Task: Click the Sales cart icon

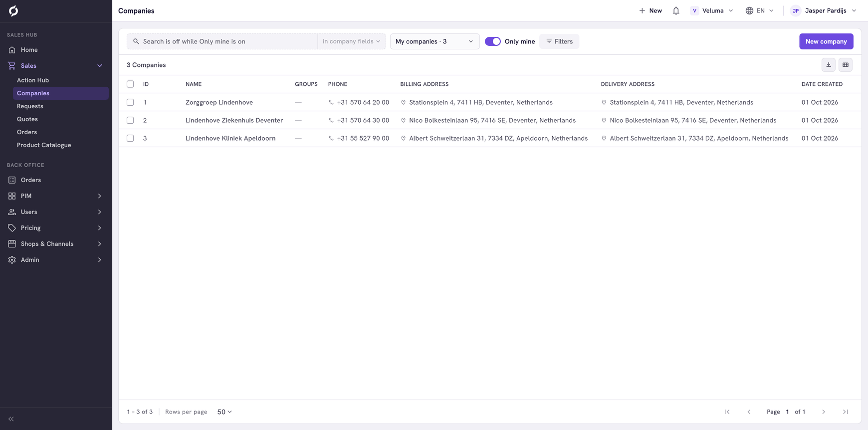Action: pos(12,66)
